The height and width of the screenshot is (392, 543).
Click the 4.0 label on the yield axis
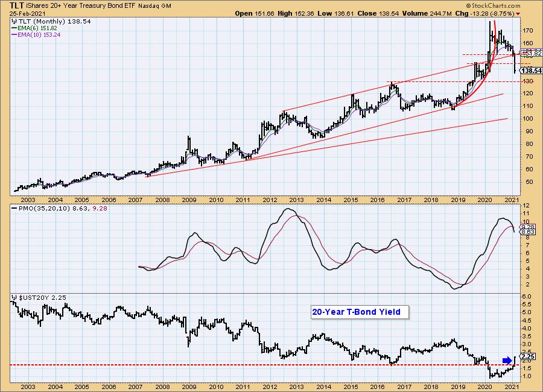click(526, 328)
